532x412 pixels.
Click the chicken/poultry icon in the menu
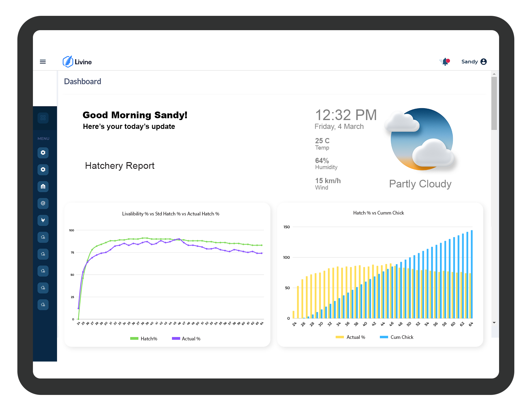point(43,220)
